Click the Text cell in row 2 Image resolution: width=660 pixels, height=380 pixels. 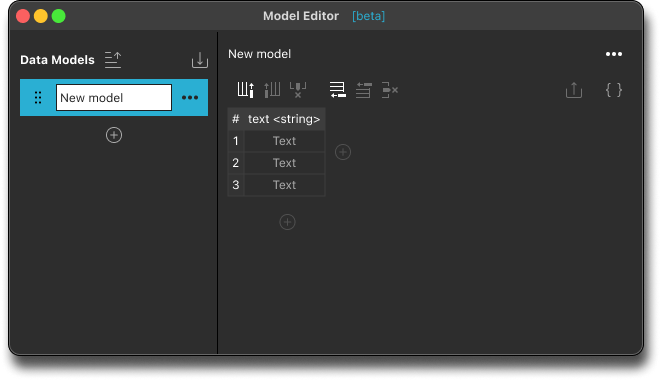pyautogui.click(x=285, y=163)
